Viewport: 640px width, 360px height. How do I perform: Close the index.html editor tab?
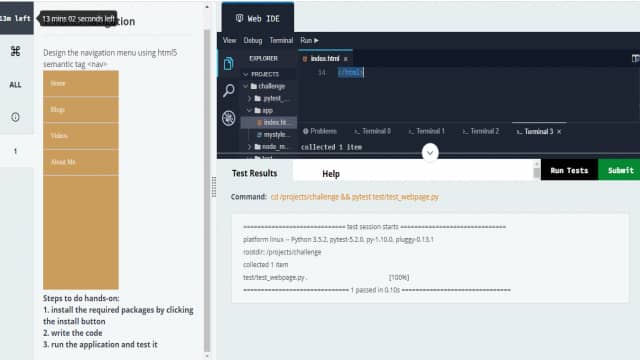tap(346, 59)
